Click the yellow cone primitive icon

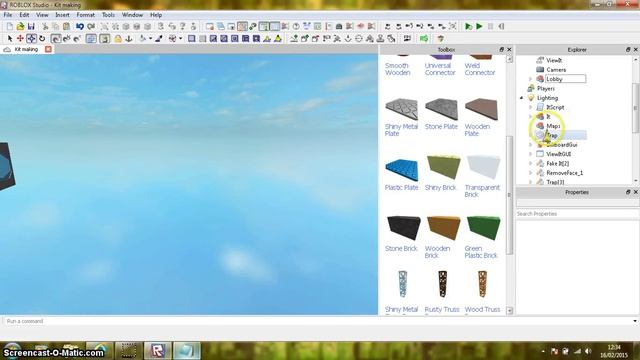pyautogui.click(x=278, y=39)
